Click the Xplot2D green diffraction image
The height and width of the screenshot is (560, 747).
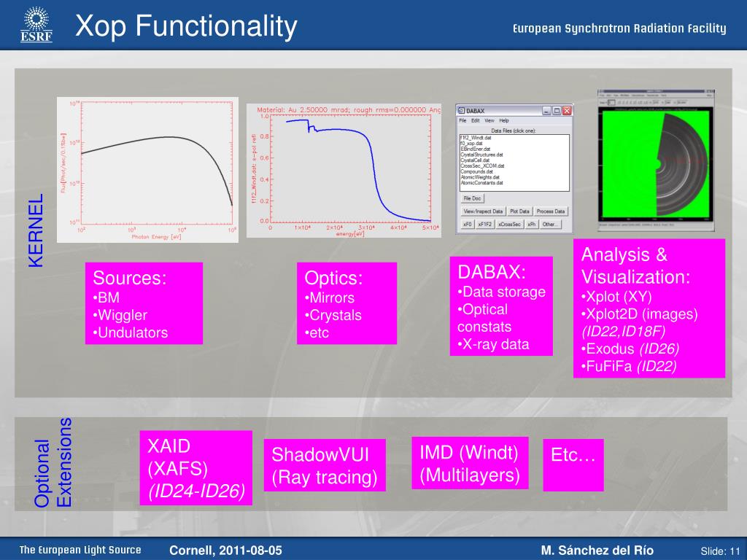(656, 160)
